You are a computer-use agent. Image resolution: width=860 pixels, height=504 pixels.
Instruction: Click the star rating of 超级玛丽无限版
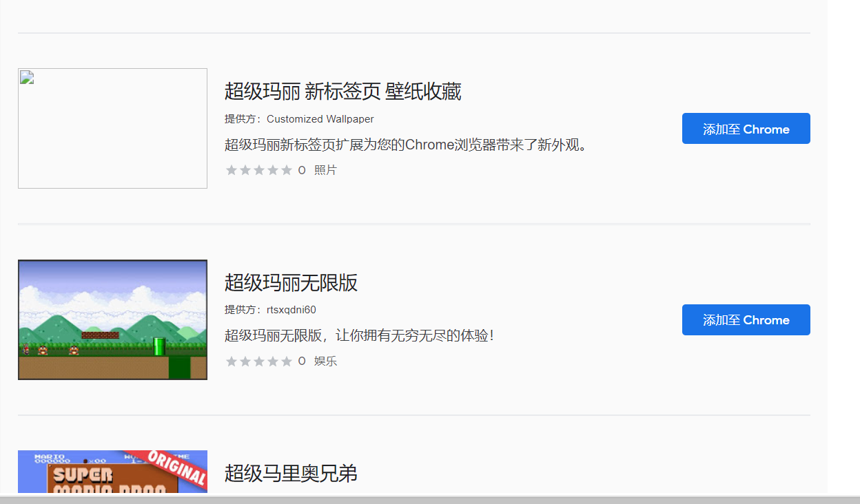click(259, 361)
